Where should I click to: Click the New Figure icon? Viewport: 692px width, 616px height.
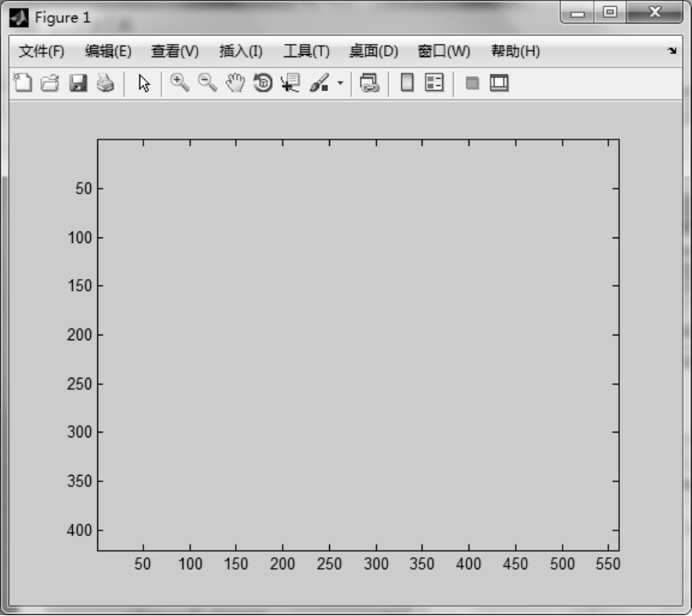click(x=24, y=83)
